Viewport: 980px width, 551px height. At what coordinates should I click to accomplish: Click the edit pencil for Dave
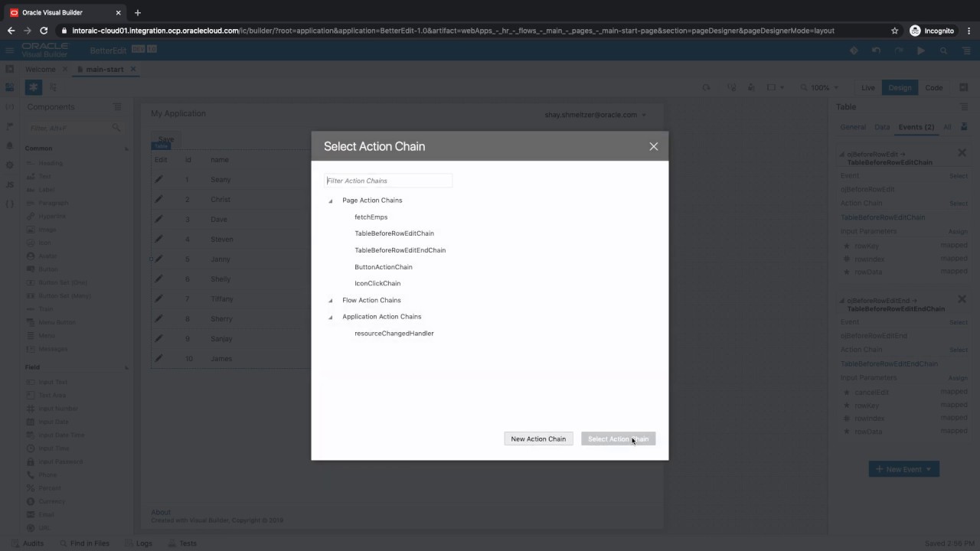click(159, 220)
